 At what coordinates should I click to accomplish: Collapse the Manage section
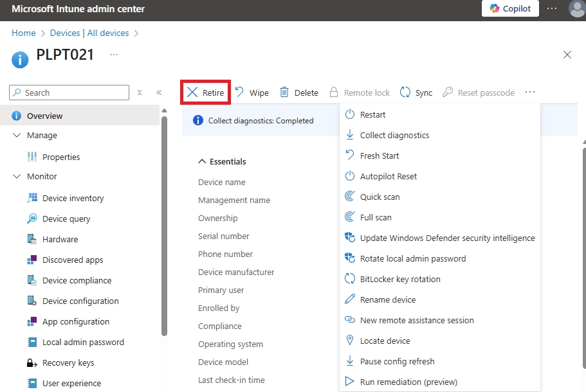18,135
